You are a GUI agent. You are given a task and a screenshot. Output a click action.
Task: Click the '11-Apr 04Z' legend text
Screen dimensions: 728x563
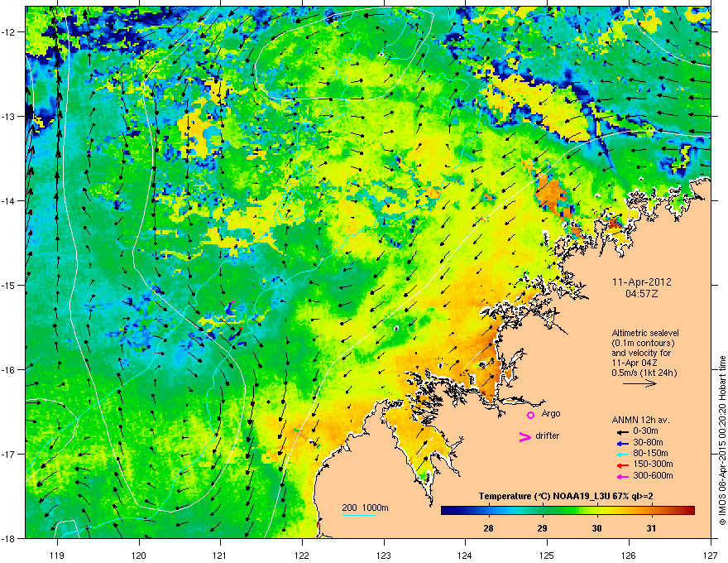click(634, 363)
